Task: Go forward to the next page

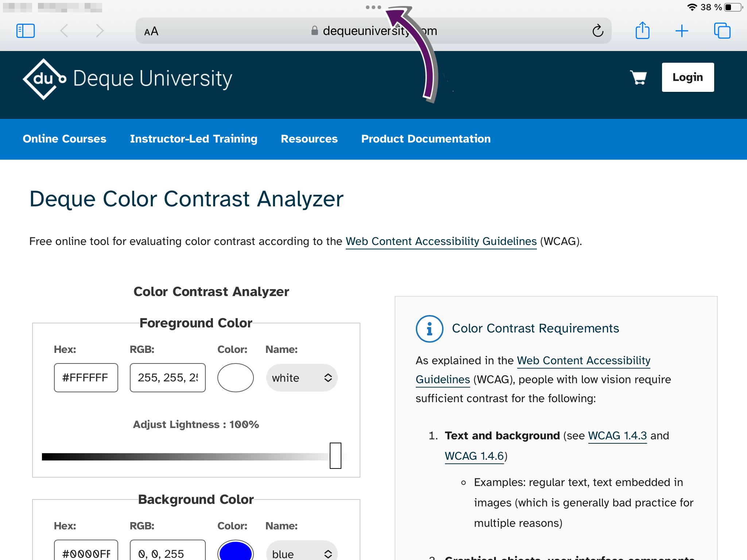Action: (100, 31)
